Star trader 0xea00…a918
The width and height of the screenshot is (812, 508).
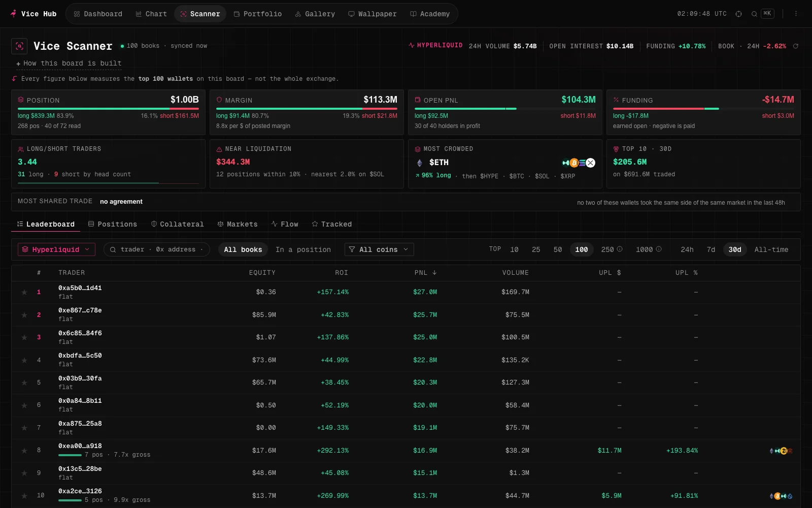coord(24,451)
